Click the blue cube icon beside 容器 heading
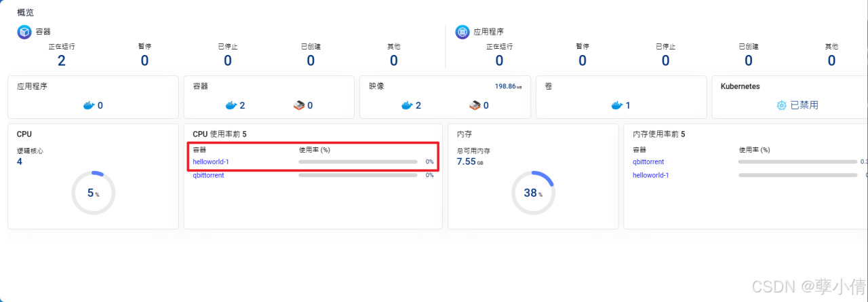 [x=24, y=31]
